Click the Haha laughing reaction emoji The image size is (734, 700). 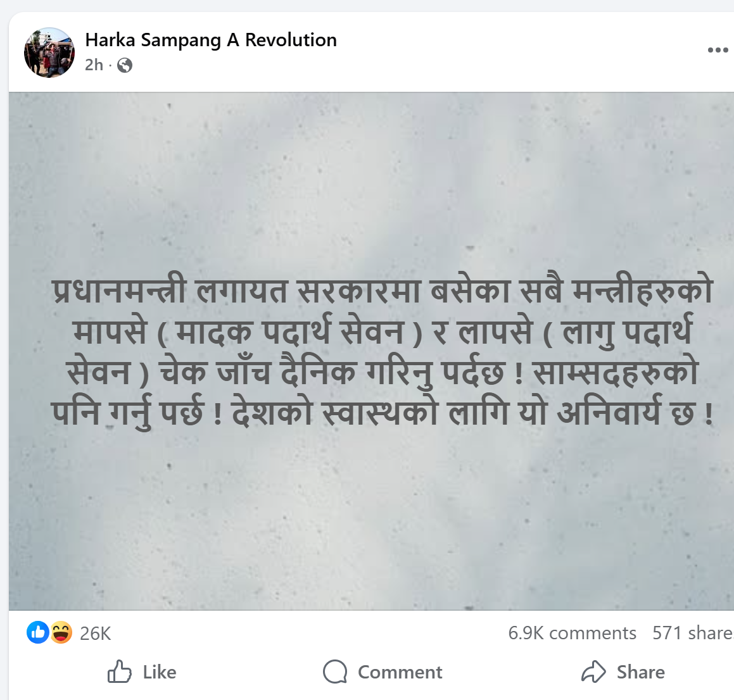(61, 632)
